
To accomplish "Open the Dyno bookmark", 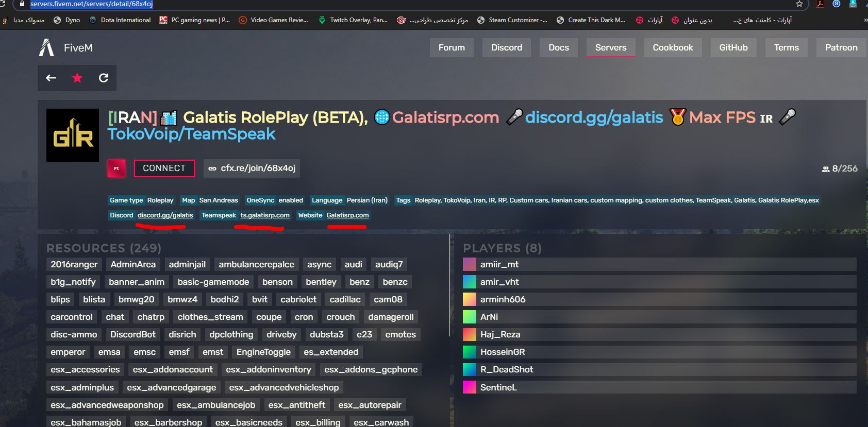I will (67, 20).
